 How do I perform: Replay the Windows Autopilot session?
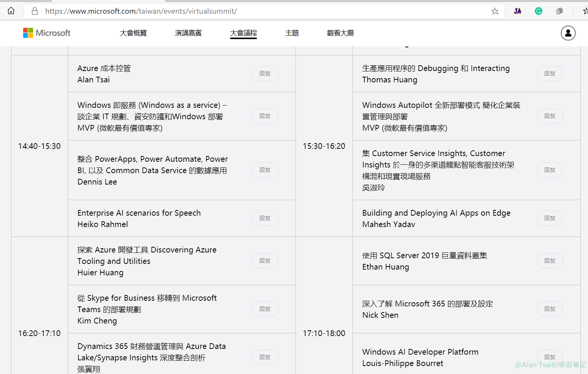[x=550, y=116]
